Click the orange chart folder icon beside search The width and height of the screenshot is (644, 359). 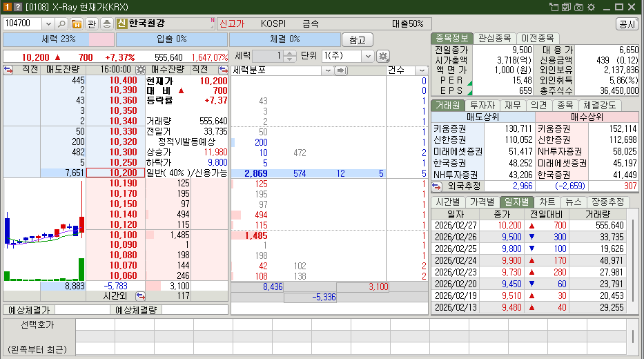pyautogui.click(x=77, y=24)
